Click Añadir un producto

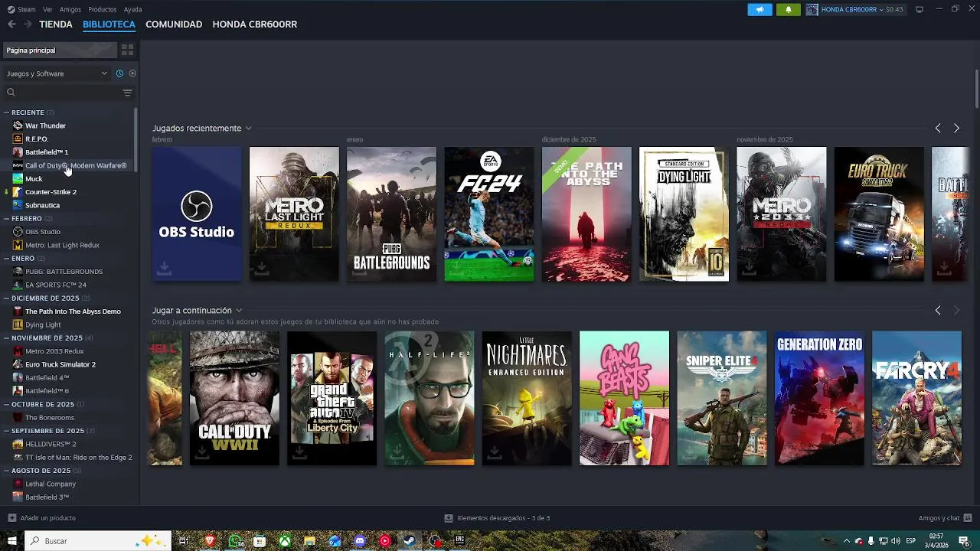coord(41,518)
